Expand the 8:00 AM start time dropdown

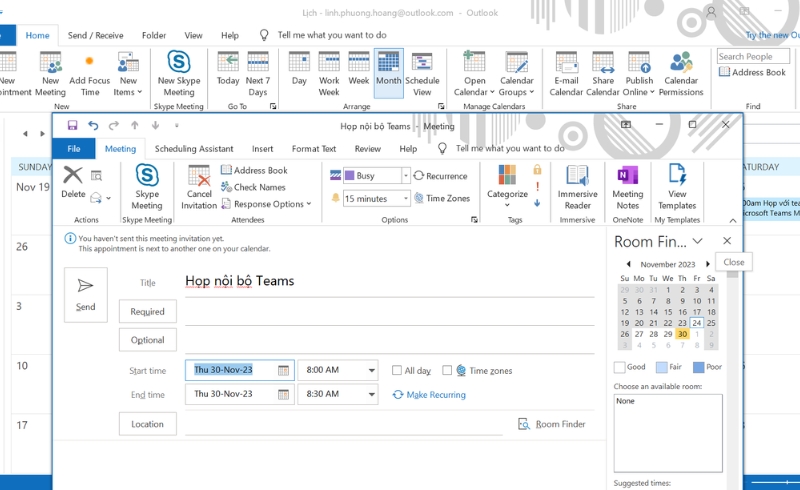coord(372,370)
